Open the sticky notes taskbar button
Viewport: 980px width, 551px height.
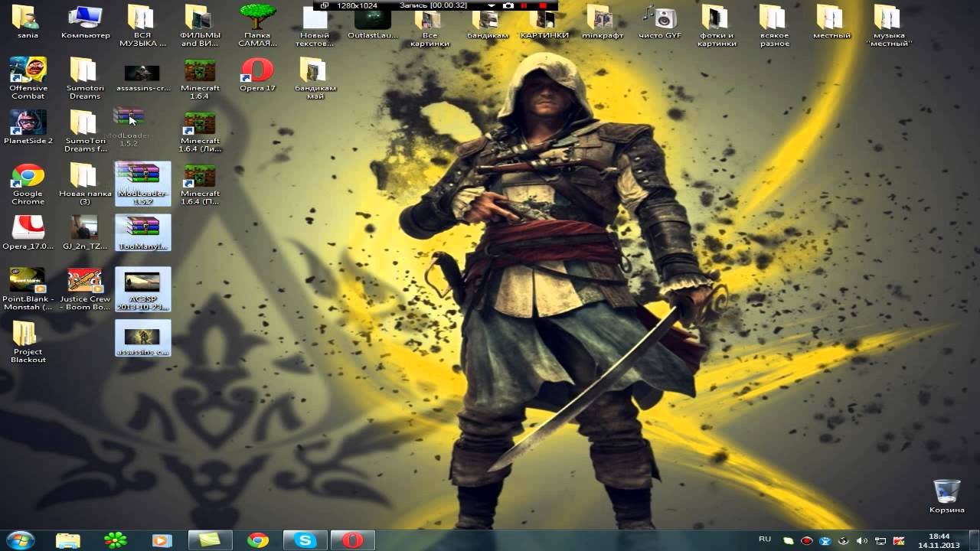(x=210, y=540)
